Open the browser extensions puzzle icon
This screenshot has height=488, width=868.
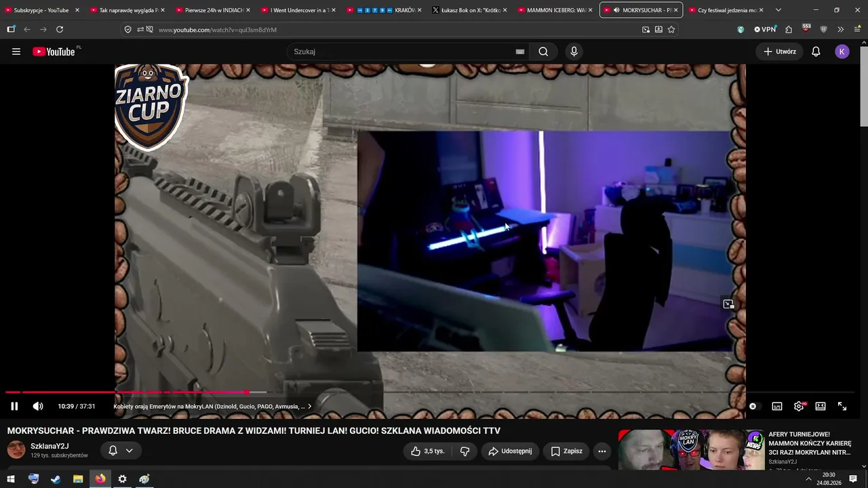click(x=789, y=30)
